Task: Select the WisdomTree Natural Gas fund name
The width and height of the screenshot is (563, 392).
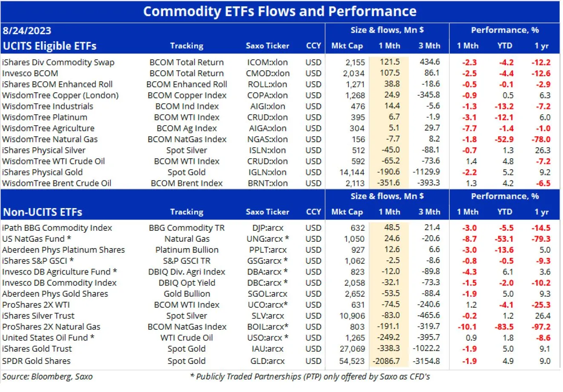Action: point(50,139)
